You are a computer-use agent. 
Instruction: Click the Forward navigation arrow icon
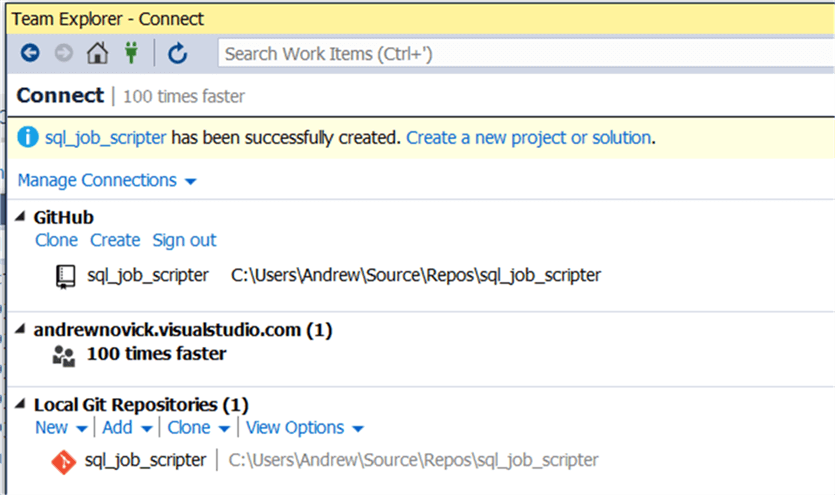[x=63, y=54]
